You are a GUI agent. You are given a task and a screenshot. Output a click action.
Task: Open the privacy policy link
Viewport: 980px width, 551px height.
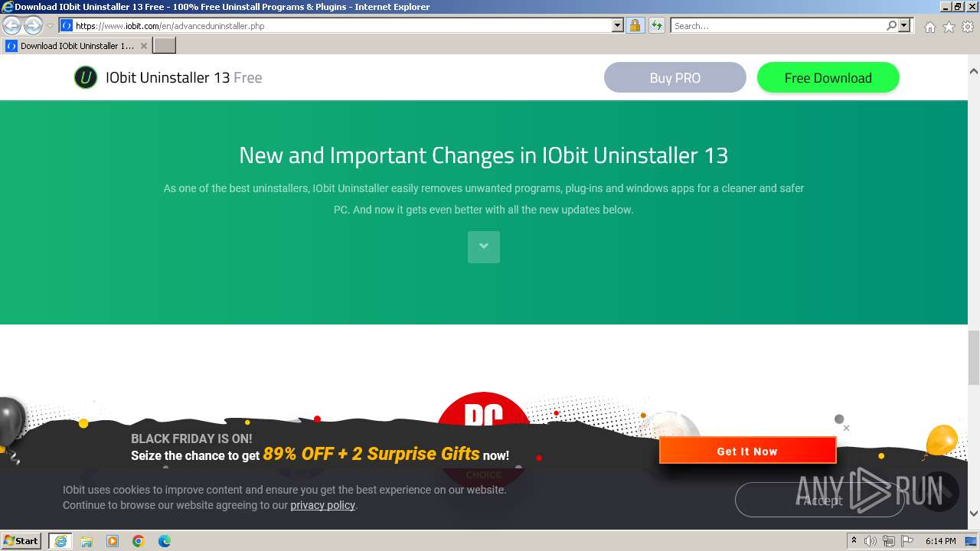click(x=322, y=505)
